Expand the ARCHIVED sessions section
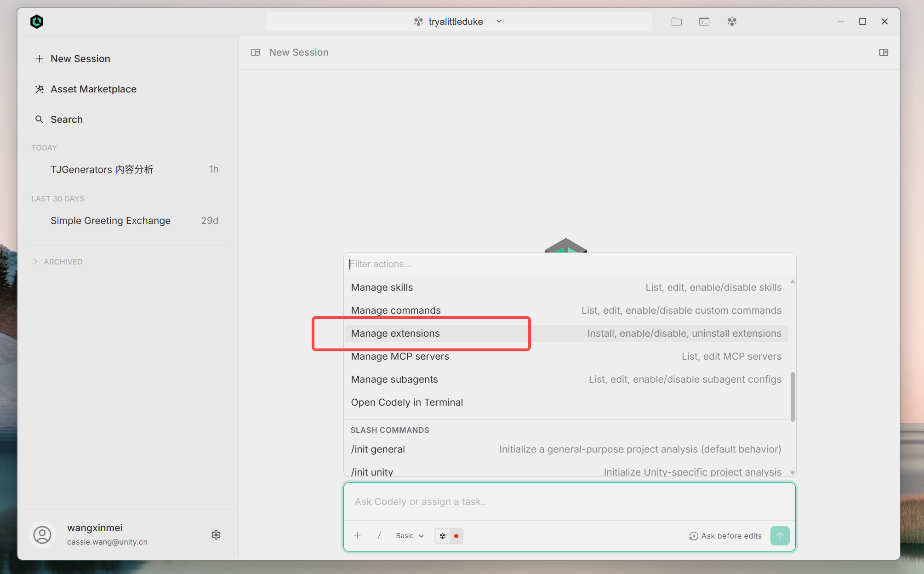 pyautogui.click(x=57, y=262)
